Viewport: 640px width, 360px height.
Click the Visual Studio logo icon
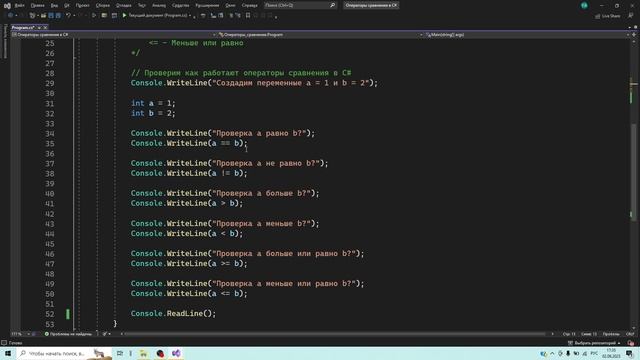click(7, 5)
